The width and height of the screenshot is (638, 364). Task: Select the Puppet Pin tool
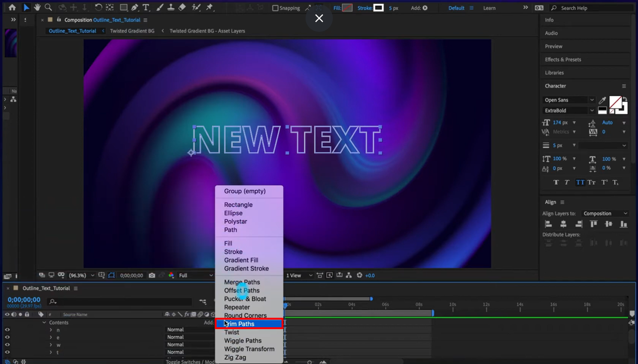click(209, 7)
